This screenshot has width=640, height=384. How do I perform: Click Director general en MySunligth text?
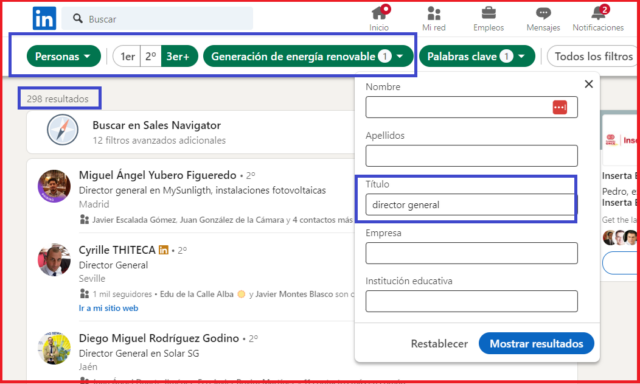202,190
